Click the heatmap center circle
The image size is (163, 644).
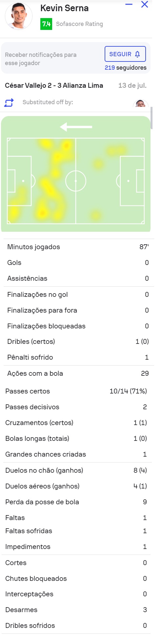point(76,181)
